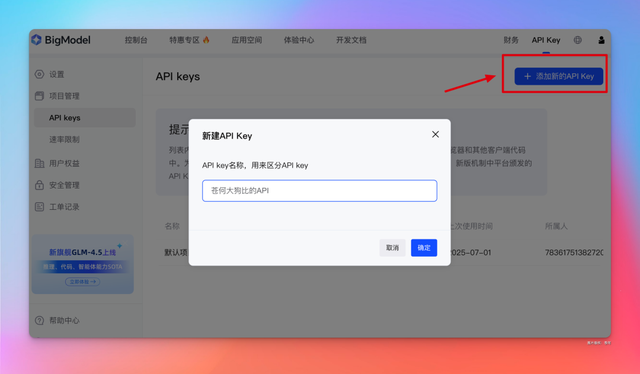
Task: Confirm with the 确定 button
Action: [x=424, y=248]
